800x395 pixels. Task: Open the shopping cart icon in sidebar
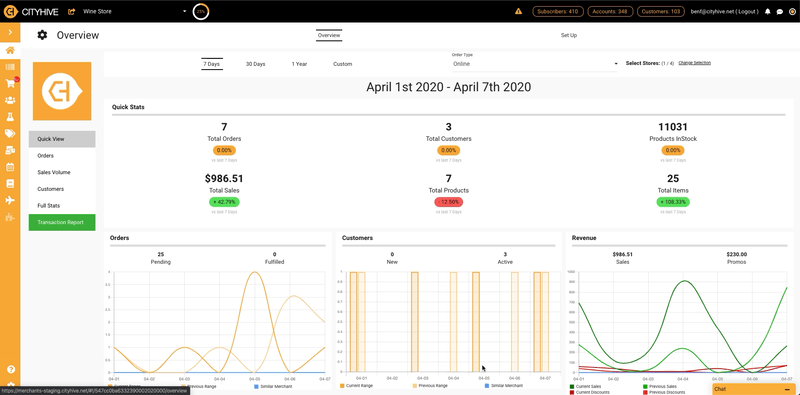(x=10, y=84)
